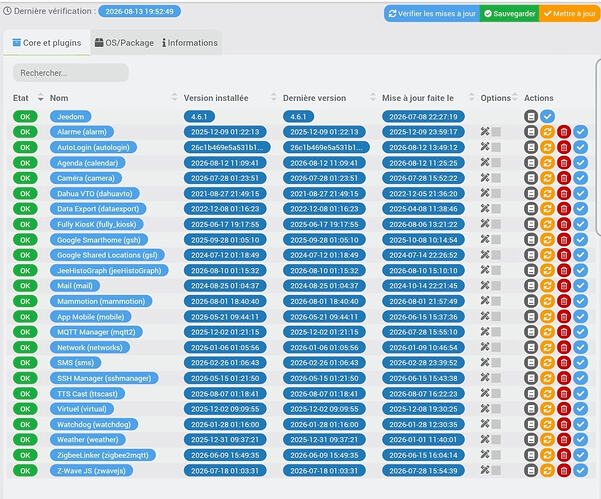The image size is (601, 499).
Task: Focus the Rechercher search field
Action: (71, 73)
